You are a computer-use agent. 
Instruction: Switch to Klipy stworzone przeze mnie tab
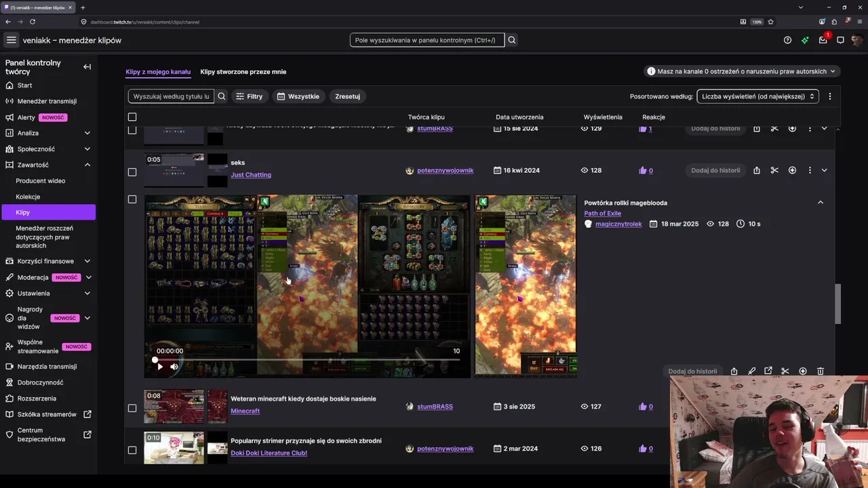point(243,72)
